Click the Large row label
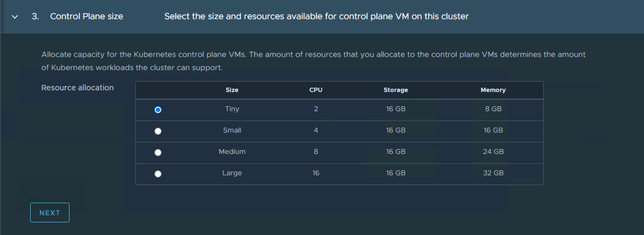Image resolution: width=644 pixels, height=235 pixels. click(x=232, y=173)
